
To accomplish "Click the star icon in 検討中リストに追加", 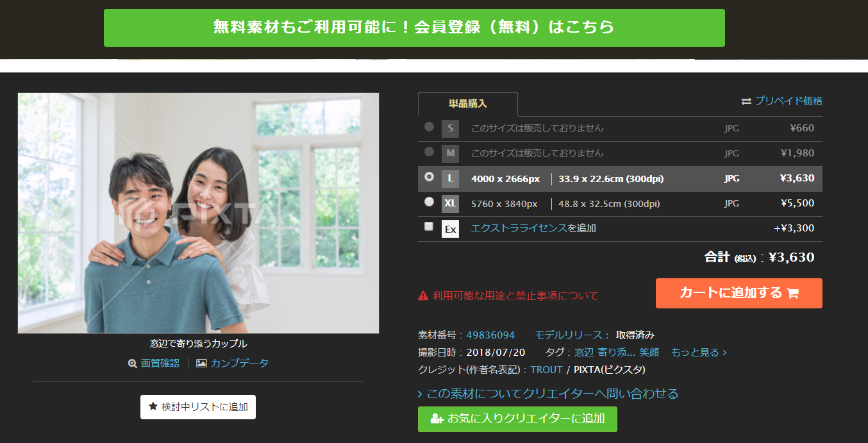I will click(153, 406).
